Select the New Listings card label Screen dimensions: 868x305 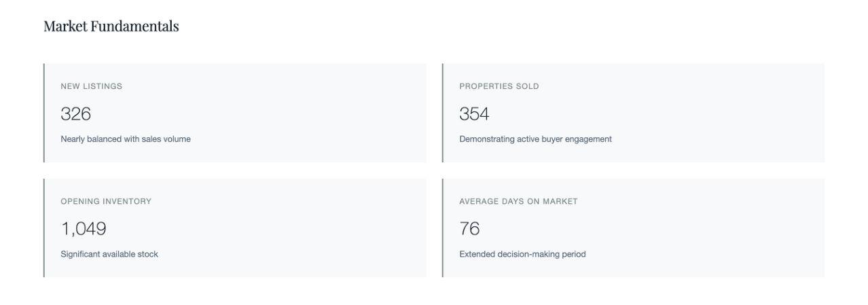pyautogui.click(x=91, y=86)
